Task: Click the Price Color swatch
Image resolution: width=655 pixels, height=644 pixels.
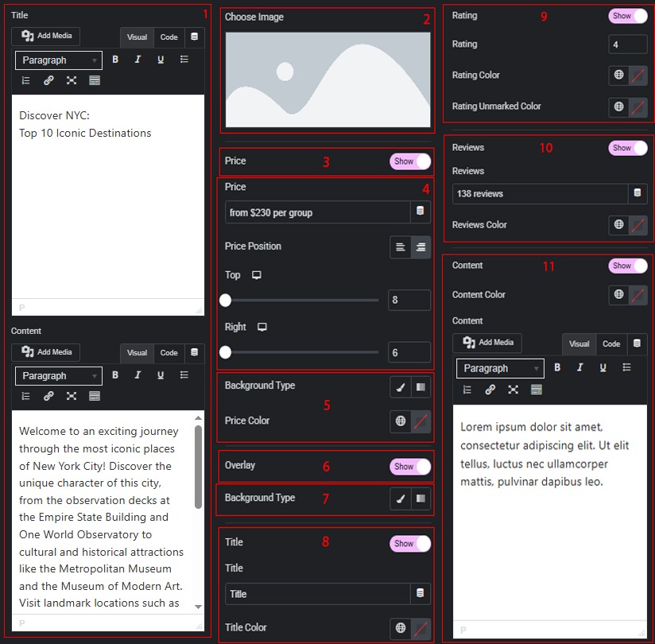Action: [421, 421]
